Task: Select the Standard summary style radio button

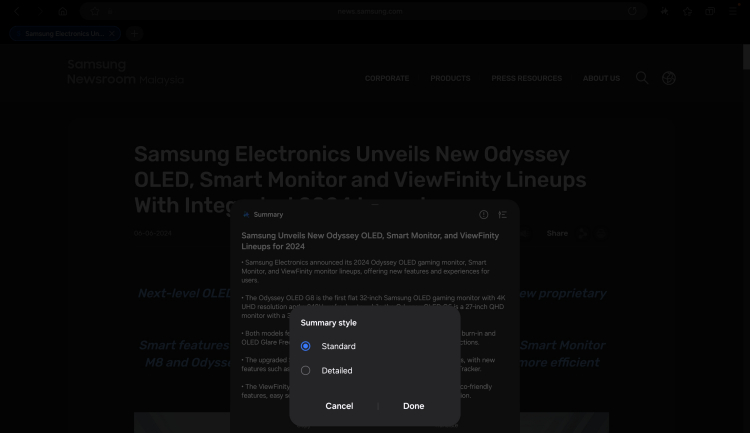Action: pos(305,346)
